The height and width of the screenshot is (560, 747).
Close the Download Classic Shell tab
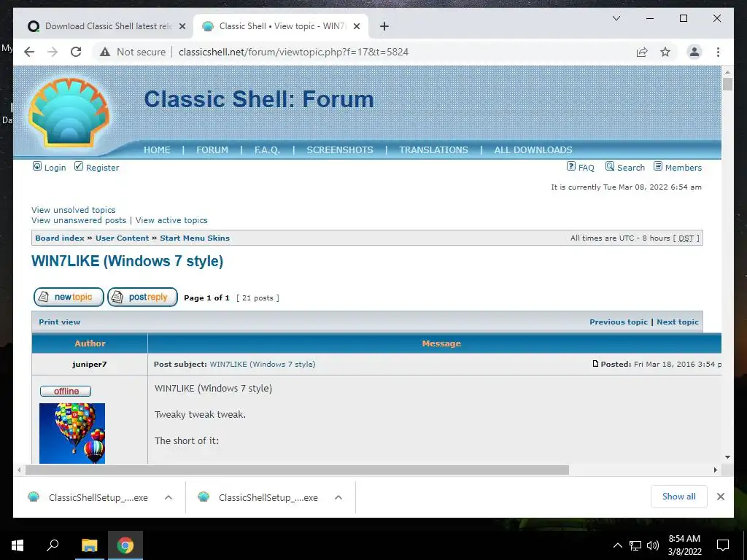click(182, 26)
